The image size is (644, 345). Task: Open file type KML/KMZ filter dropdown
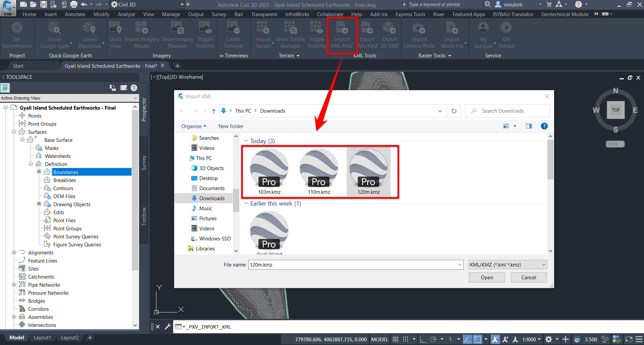pos(508,265)
